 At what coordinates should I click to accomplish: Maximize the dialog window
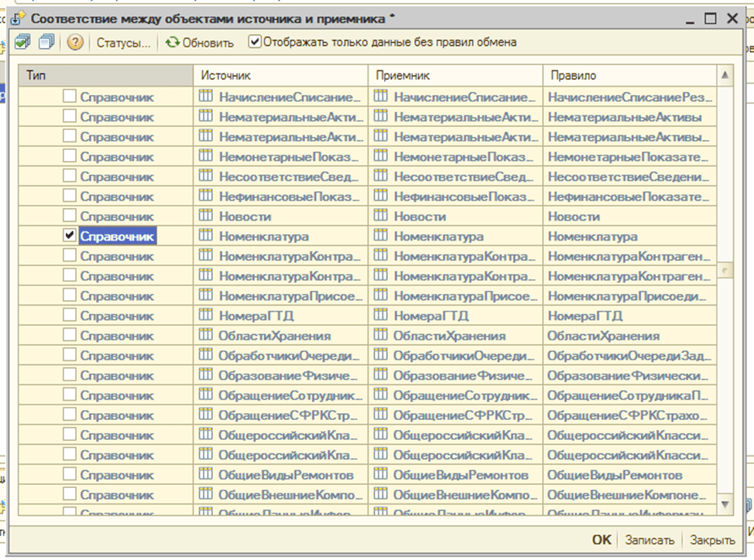711,17
